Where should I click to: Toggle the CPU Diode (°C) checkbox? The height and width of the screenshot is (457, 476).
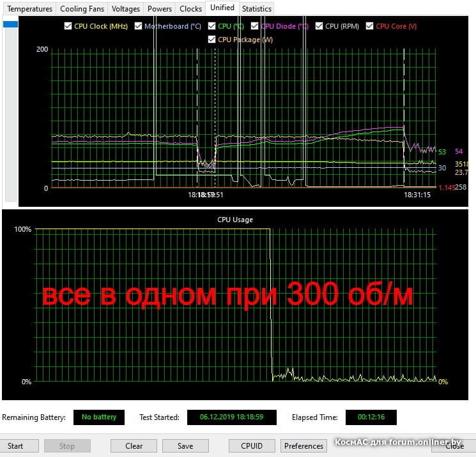pyautogui.click(x=255, y=26)
